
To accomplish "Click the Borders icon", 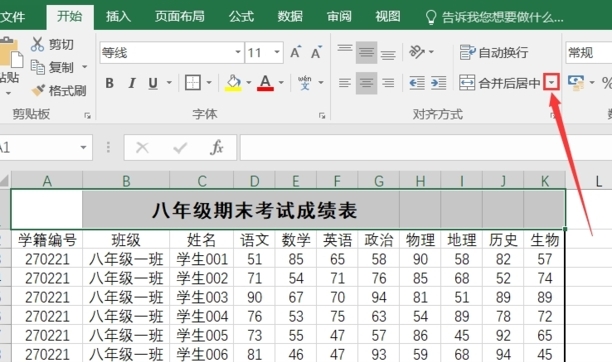I will (x=192, y=82).
